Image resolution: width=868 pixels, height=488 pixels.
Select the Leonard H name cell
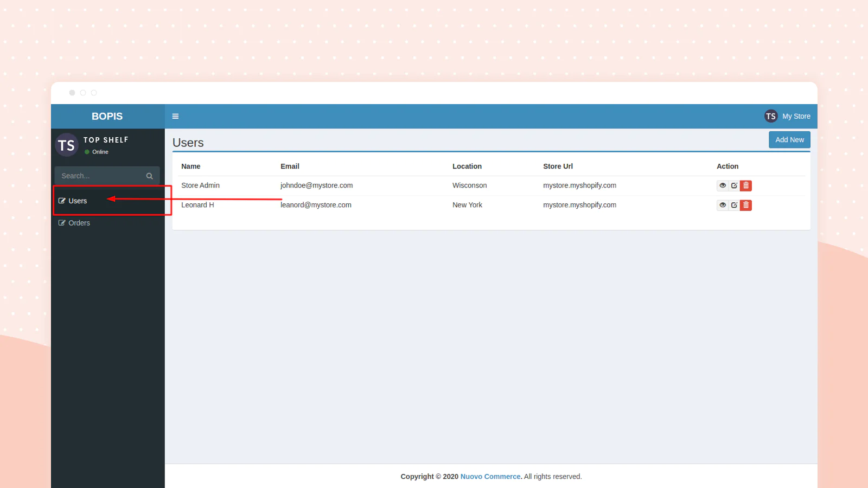click(x=197, y=205)
